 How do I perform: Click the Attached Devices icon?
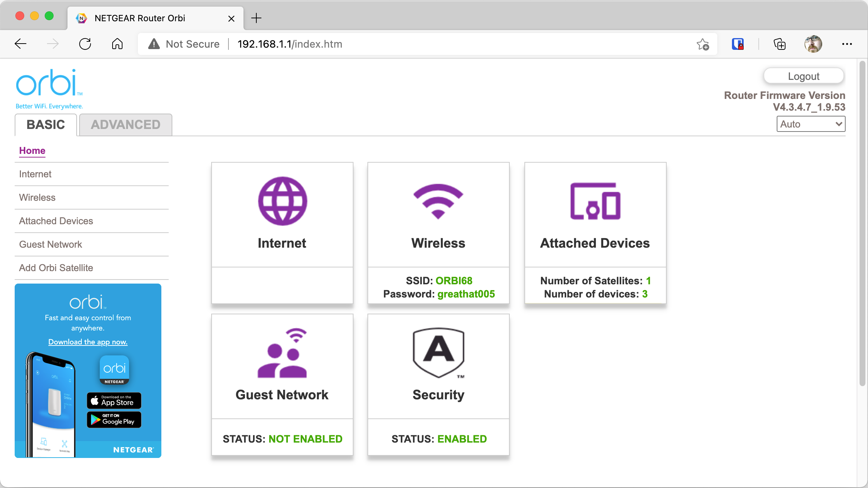pos(595,201)
